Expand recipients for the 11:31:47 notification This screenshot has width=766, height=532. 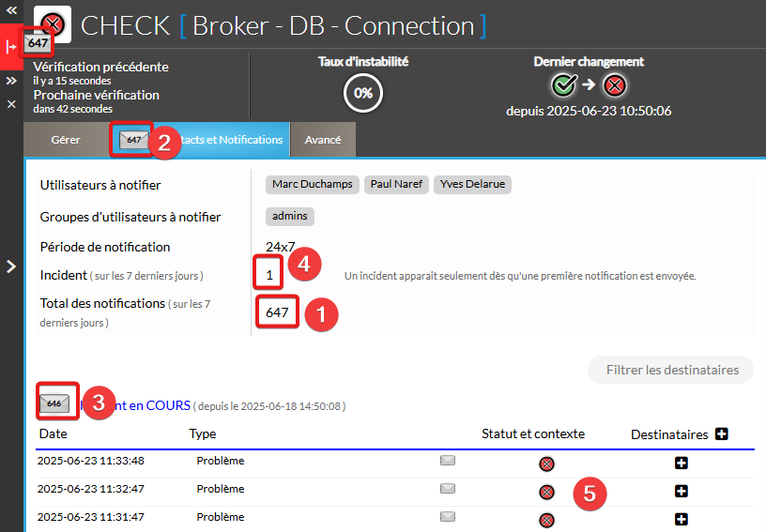pyautogui.click(x=681, y=519)
